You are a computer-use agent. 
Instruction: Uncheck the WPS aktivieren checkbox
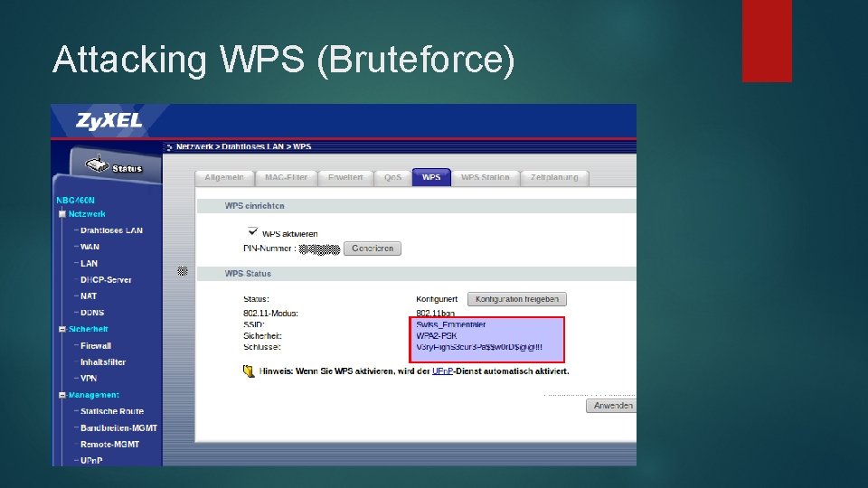[x=252, y=231]
